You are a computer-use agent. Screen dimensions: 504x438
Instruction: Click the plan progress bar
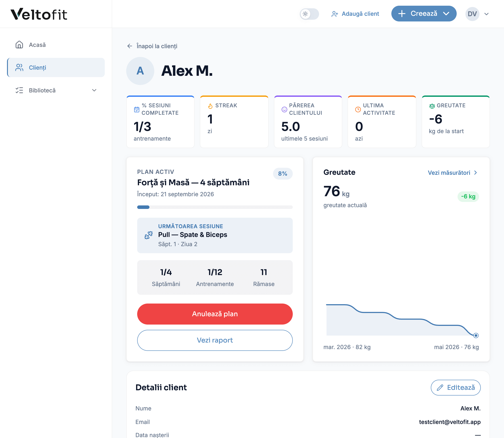pyautogui.click(x=215, y=207)
